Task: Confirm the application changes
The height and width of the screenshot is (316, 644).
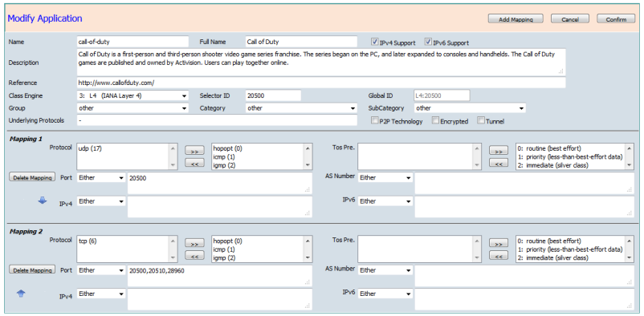Action: click(616, 19)
